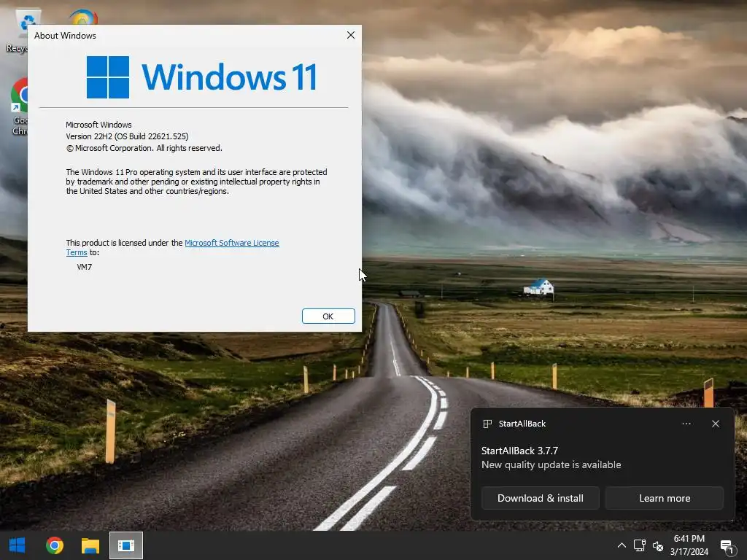Click the date 3/17/2024 in the tray
This screenshot has height=560, width=747.
[689, 552]
